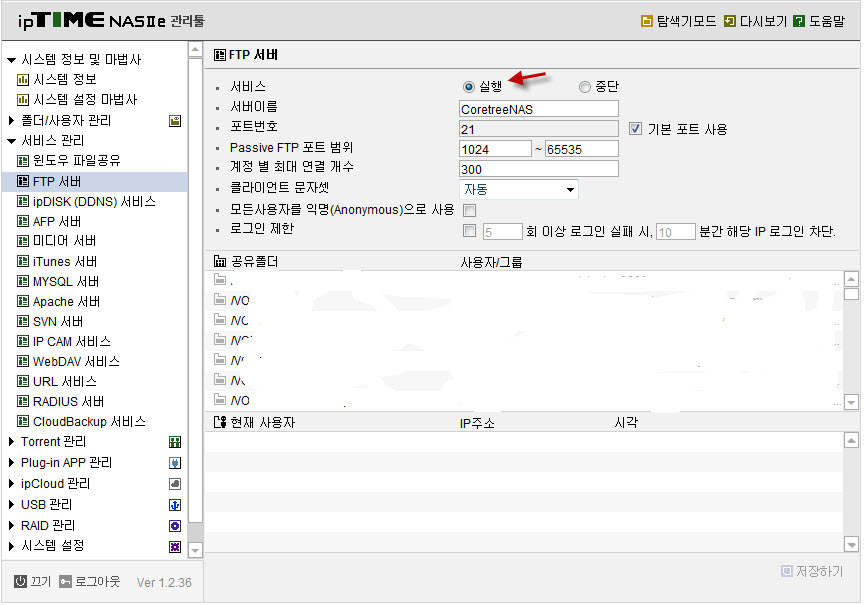
Task: Click the 로그아웃 link
Action: pos(97,582)
